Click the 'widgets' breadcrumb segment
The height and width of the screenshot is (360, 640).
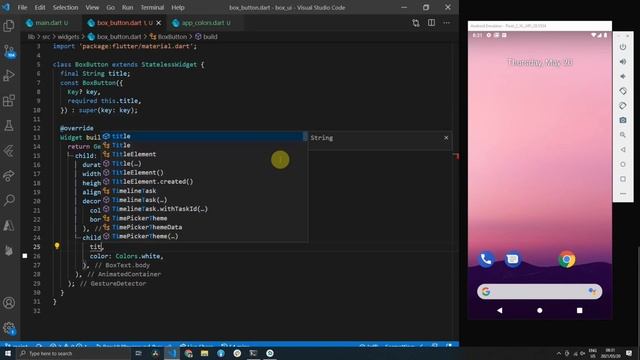[x=68, y=37]
